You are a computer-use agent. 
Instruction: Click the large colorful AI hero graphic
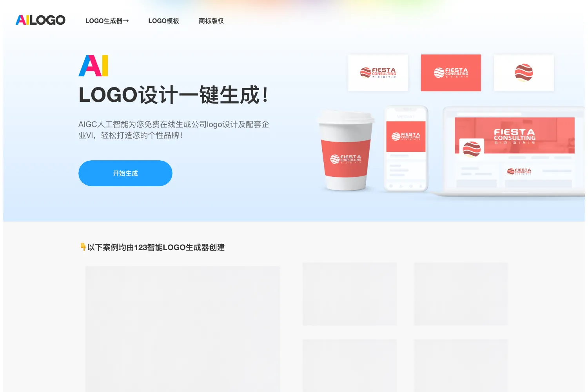(x=93, y=66)
